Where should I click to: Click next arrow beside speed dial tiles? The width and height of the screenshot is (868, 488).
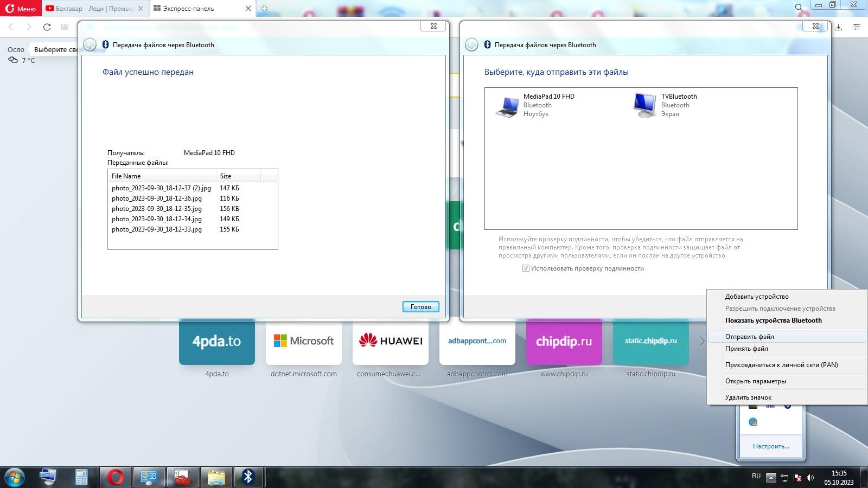701,341
